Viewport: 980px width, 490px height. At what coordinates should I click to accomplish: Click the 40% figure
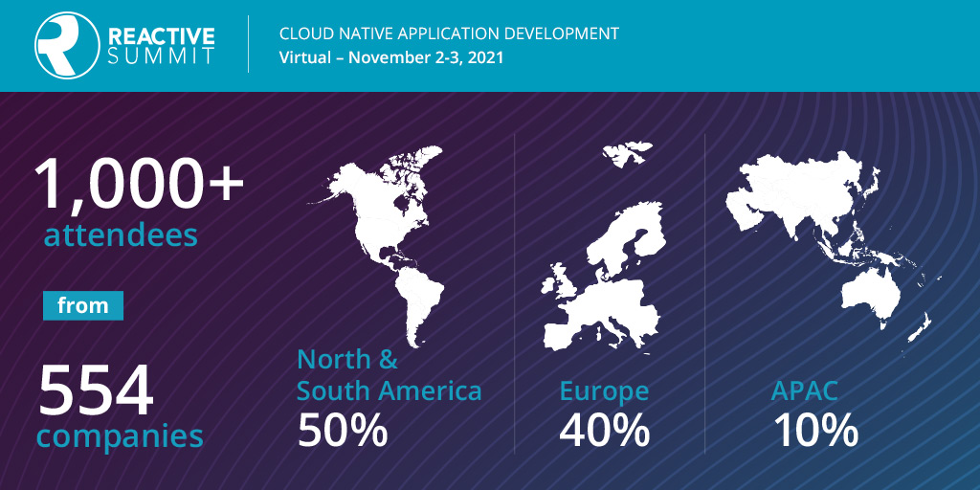coord(605,431)
